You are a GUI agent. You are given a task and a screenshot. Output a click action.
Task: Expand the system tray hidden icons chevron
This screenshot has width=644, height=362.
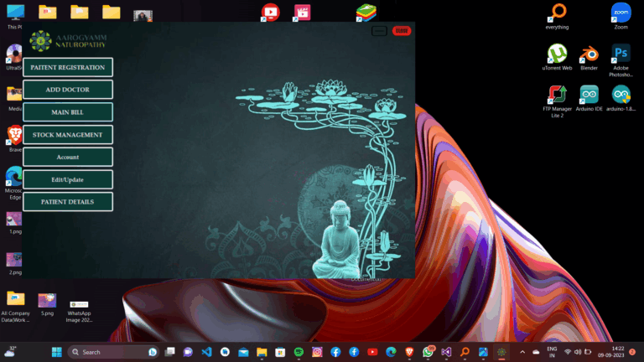point(522,352)
